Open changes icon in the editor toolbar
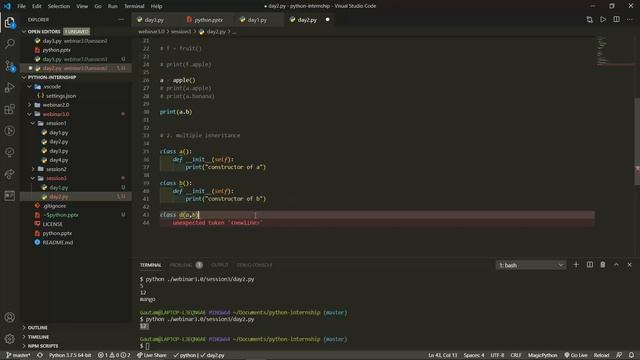Viewport: 640px width, 360px height. coord(589,20)
